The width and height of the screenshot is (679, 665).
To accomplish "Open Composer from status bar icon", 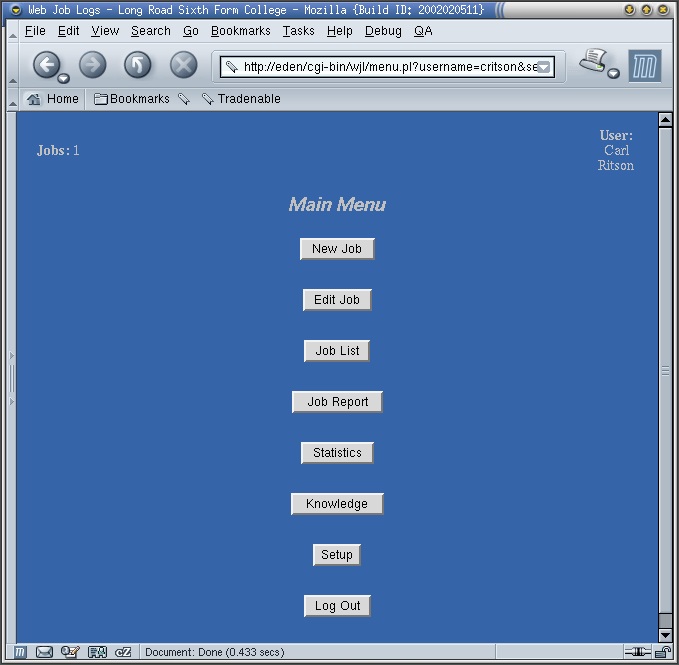I will (70, 652).
